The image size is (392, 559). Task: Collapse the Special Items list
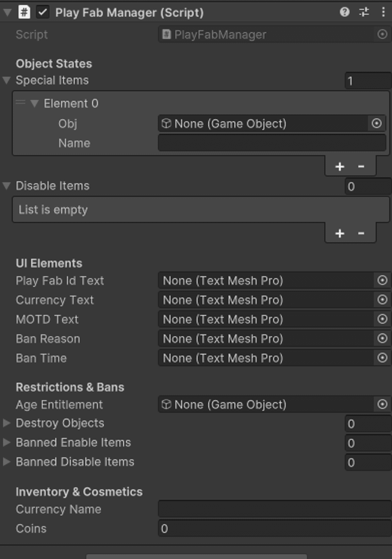click(7, 80)
